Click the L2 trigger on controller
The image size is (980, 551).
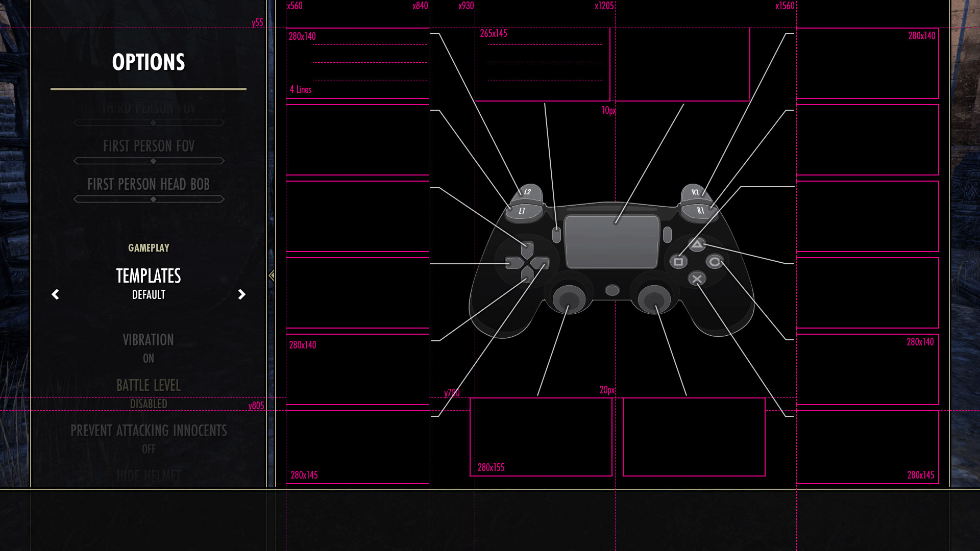[528, 192]
